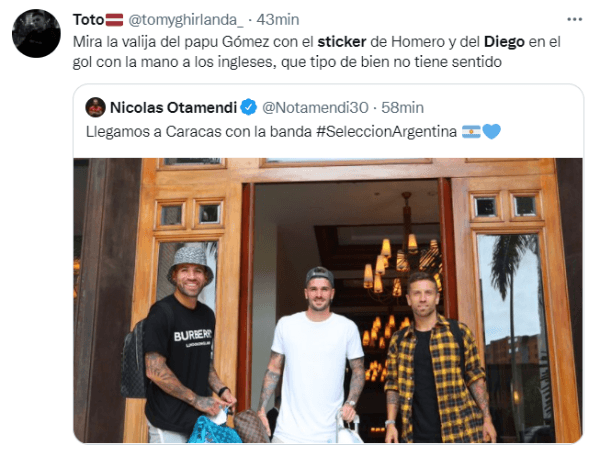This screenshot has width=600, height=456.
Task: Open the @Notamendi30 handle
Action: (x=315, y=107)
